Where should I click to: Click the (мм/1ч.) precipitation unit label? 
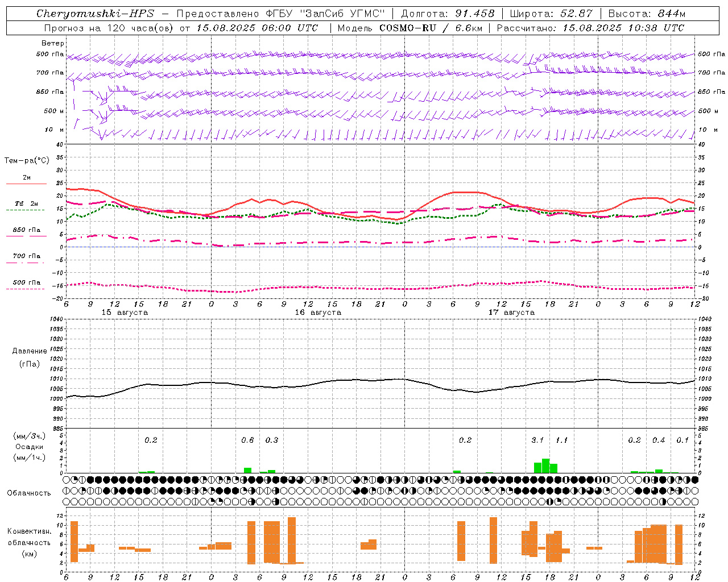point(30,458)
